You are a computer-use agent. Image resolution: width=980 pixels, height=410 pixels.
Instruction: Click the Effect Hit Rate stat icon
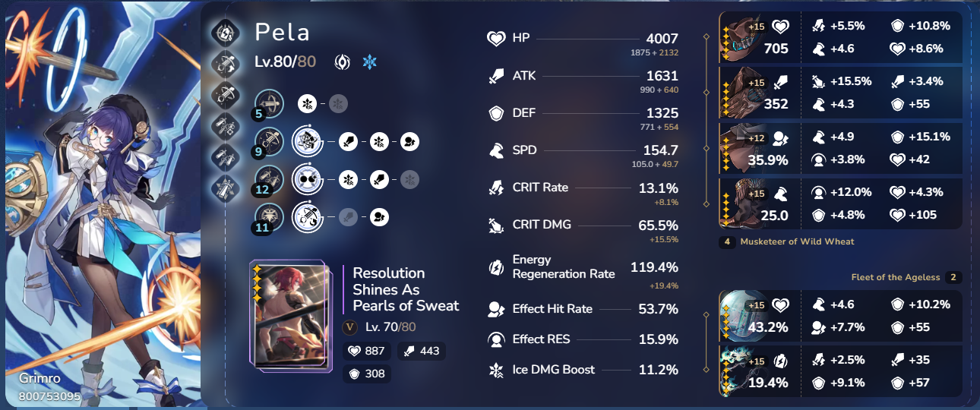(496, 309)
